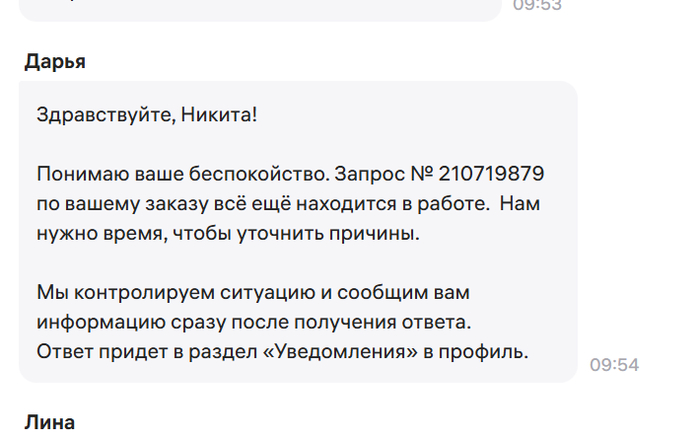Click the 09:53 timestamp at top
The height and width of the screenshot is (441, 700).
(x=537, y=5)
